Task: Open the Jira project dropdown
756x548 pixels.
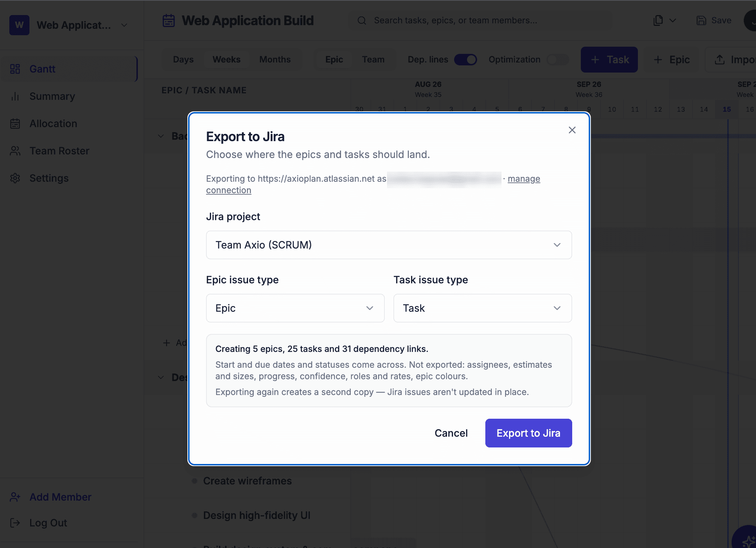Action: tap(389, 245)
